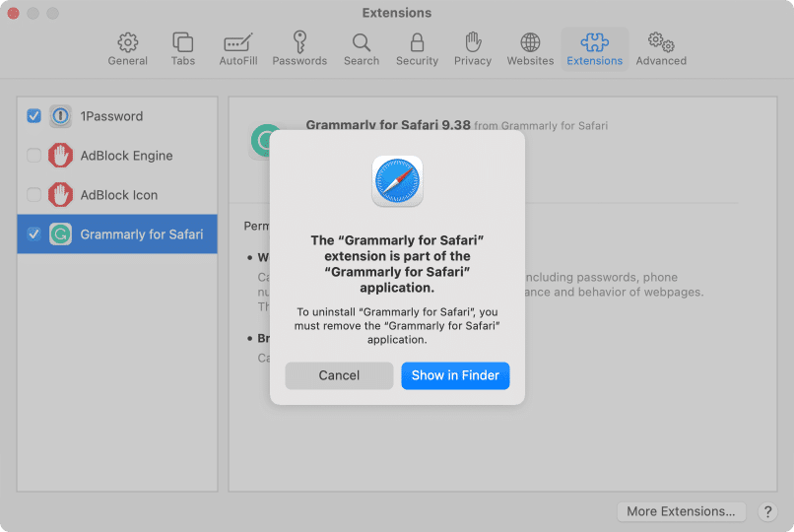The width and height of the screenshot is (794, 532).
Task: Close the Extensions window with red button
Action: point(13,13)
